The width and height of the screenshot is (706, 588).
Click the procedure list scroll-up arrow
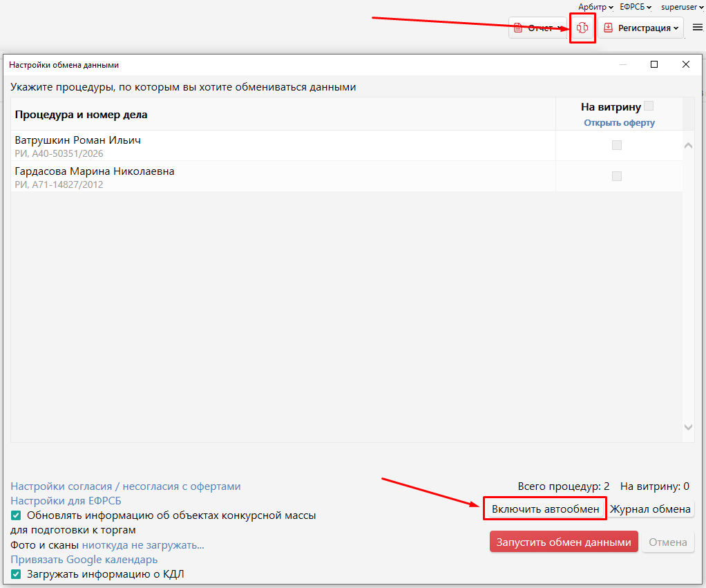pyautogui.click(x=689, y=145)
